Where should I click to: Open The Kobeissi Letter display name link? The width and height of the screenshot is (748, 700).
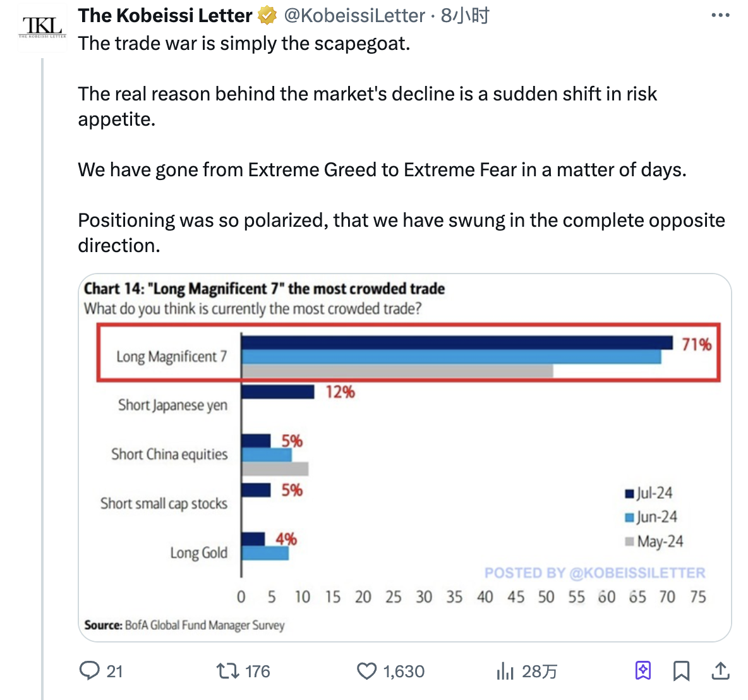[165, 16]
